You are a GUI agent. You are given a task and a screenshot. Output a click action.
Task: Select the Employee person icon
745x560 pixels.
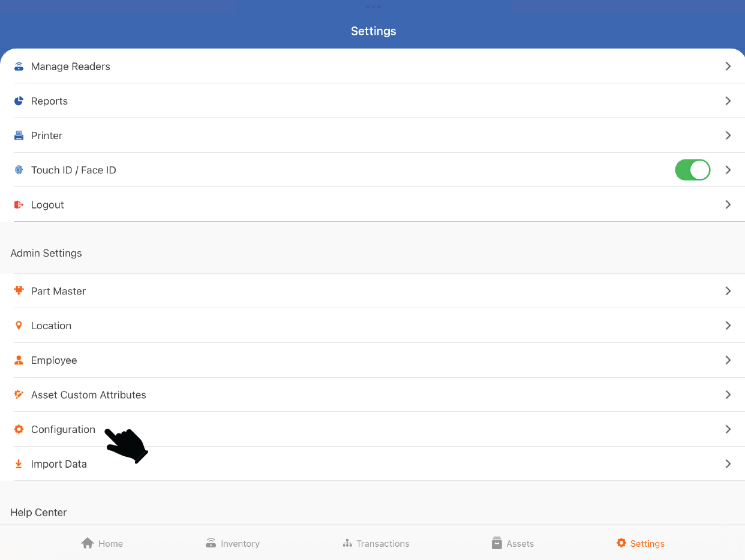[19, 360]
